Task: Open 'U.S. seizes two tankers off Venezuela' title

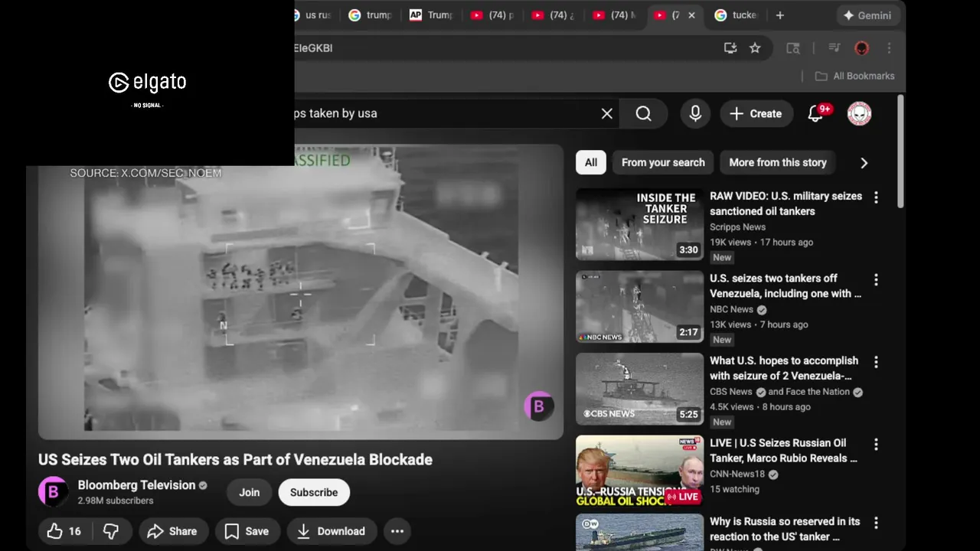Action: click(786, 285)
